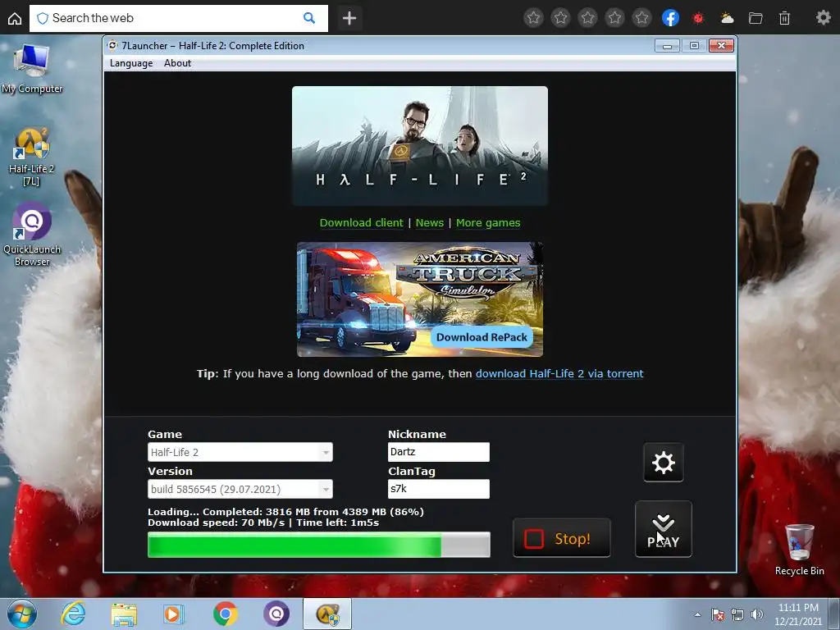Click the 7Launcher taskbar button
Viewport: 840px width, 630px height.
pos(327,614)
